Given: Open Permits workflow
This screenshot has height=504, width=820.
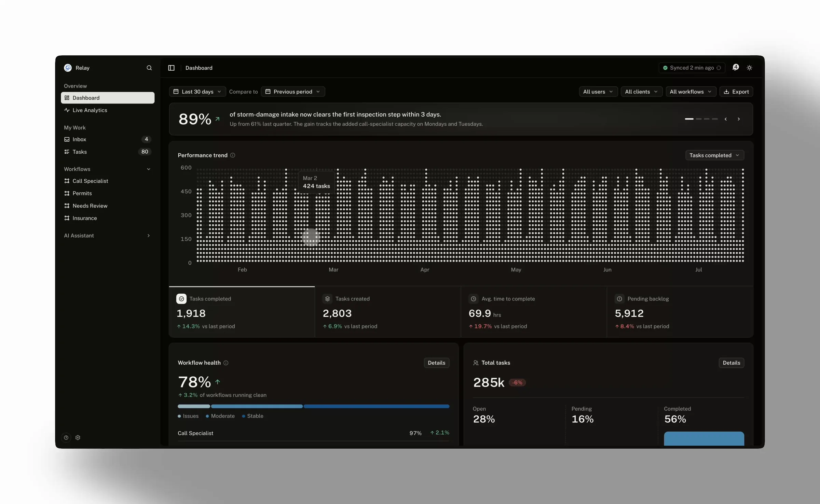Looking at the screenshot, I should [108, 193].
